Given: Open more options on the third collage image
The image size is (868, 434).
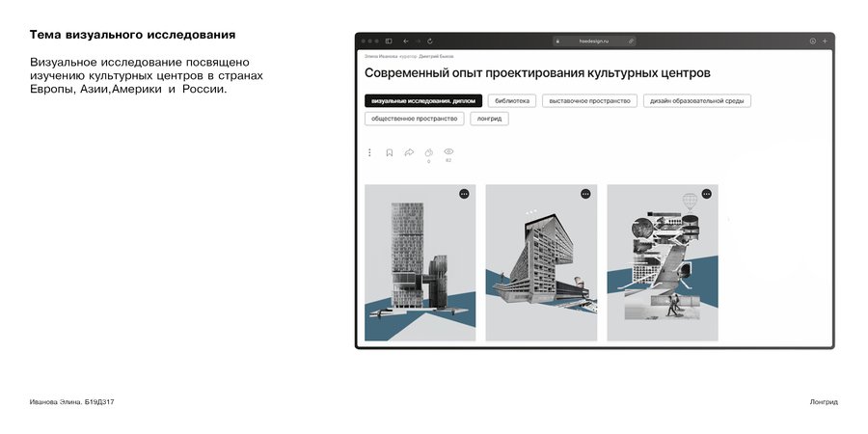Looking at the screenshot, I should coord(706,194).
